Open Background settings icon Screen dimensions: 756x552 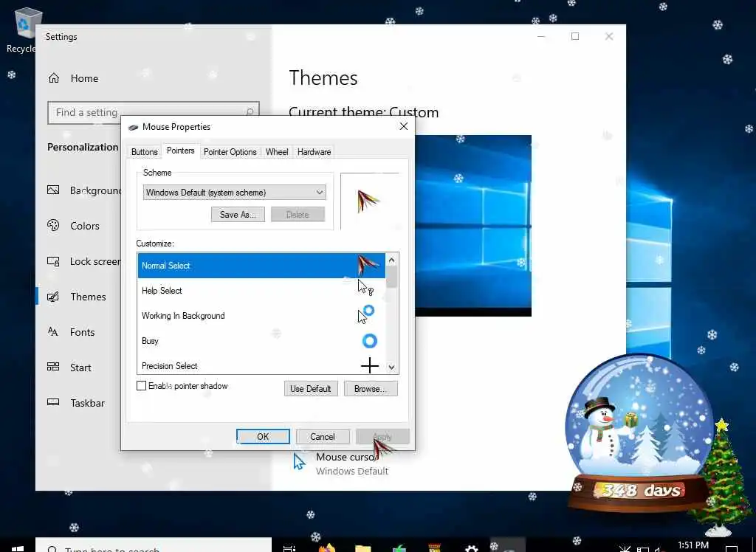(x=53, y=190)
